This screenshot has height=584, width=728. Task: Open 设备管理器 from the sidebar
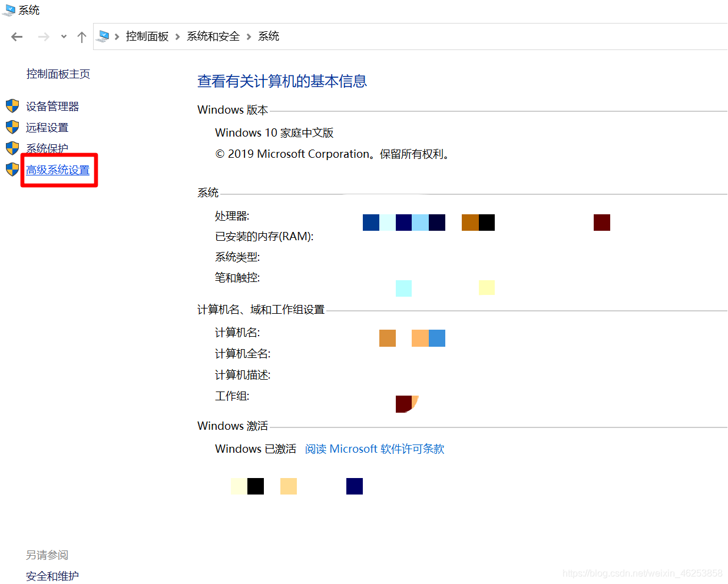point(52,106)
